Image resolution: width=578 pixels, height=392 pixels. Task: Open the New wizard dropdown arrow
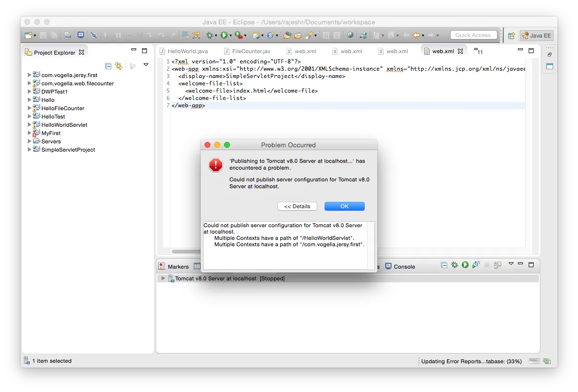click(x=35, y=36)
